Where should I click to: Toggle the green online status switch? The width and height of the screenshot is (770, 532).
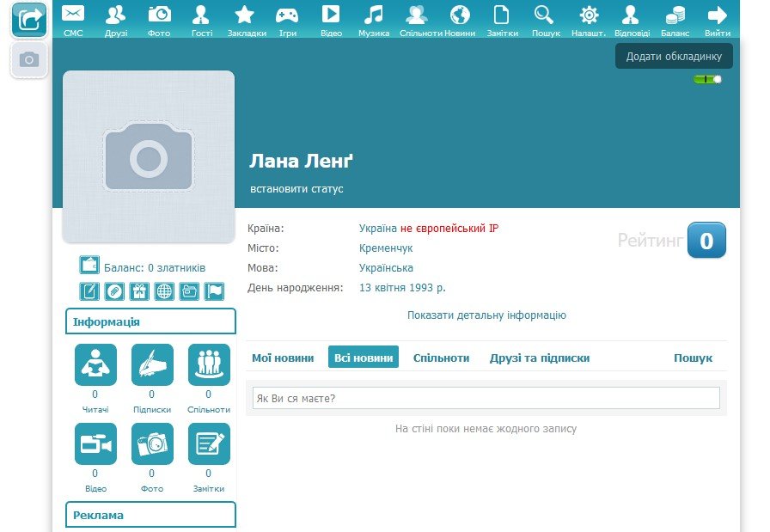click(x=707, y=79)
